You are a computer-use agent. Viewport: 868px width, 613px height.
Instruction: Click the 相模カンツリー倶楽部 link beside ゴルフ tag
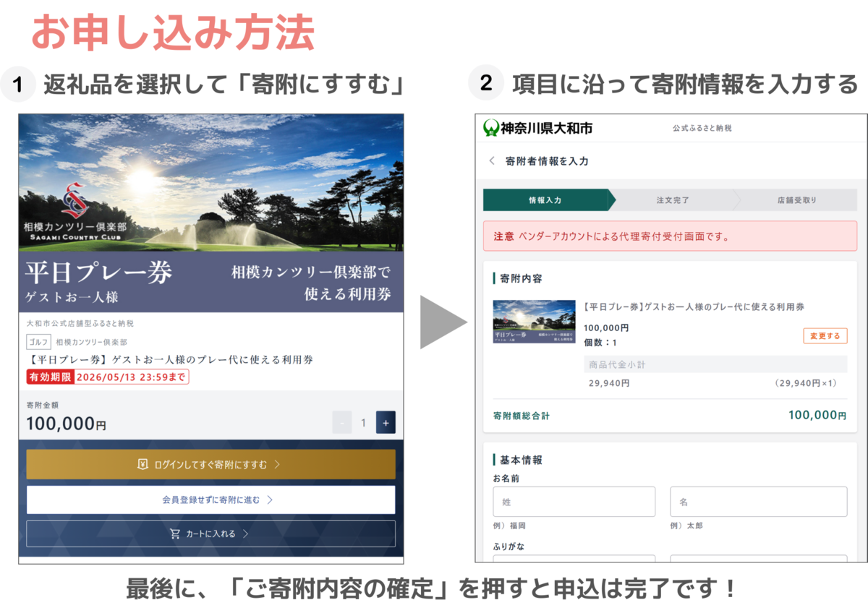click(x=92, y=342)
